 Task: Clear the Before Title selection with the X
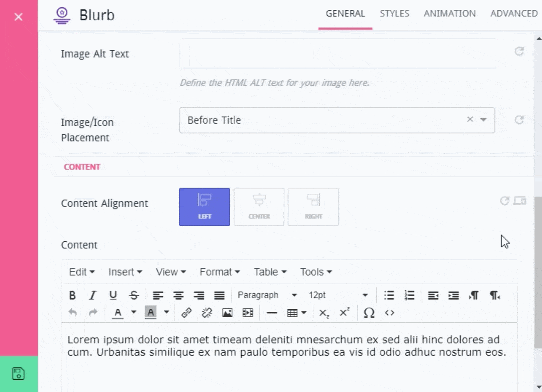pos(470,120)
